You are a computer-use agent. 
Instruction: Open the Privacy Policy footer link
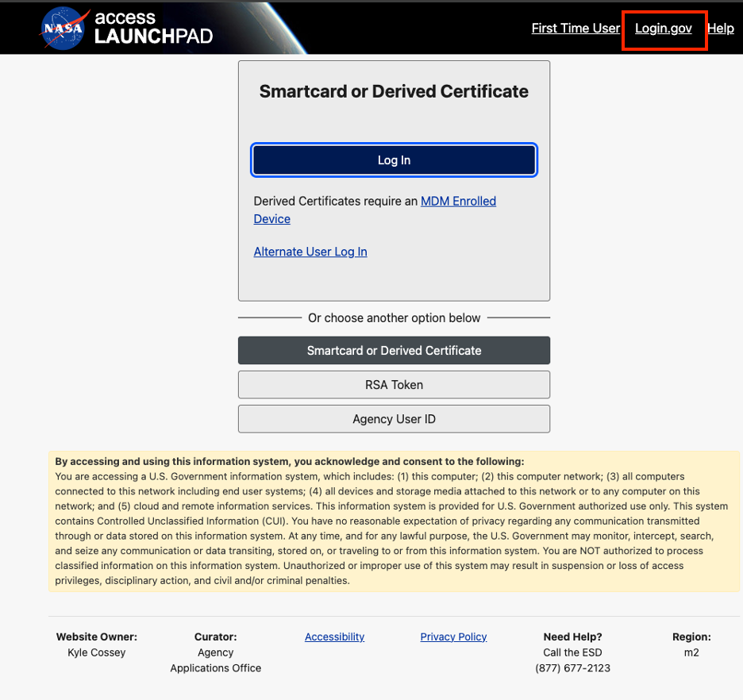pos(453,637)
